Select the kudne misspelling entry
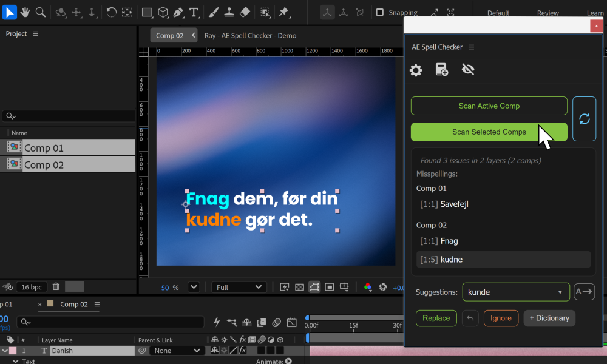 click(x=503, y=260)
